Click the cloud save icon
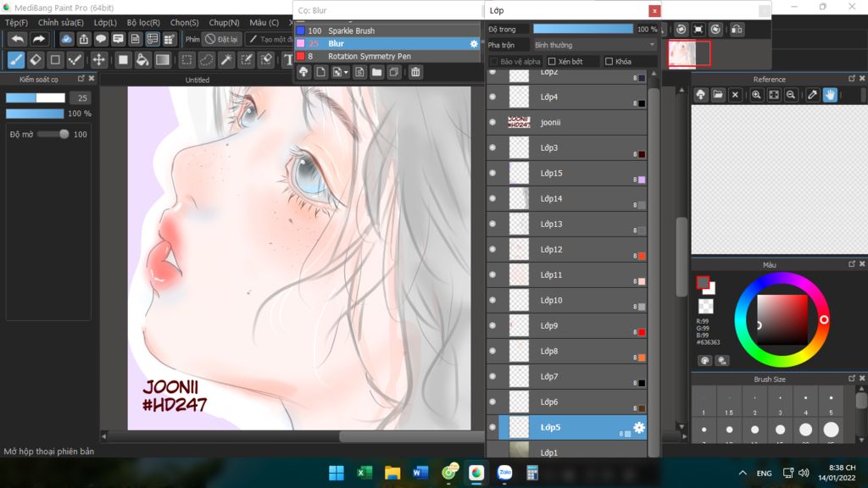 [x=66, y=39]
